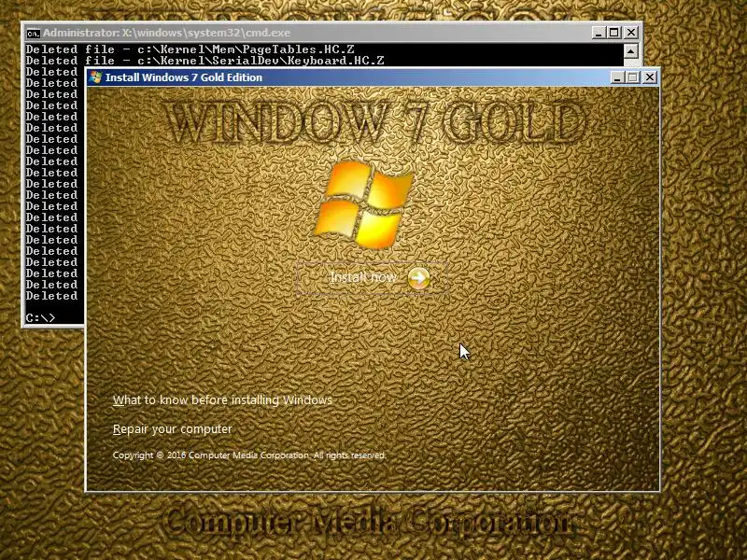The height and width of the screenshot is (560, 747).
Task: Minimize the Administrator cmd.exe window
Action: click(x=599, y=33)
